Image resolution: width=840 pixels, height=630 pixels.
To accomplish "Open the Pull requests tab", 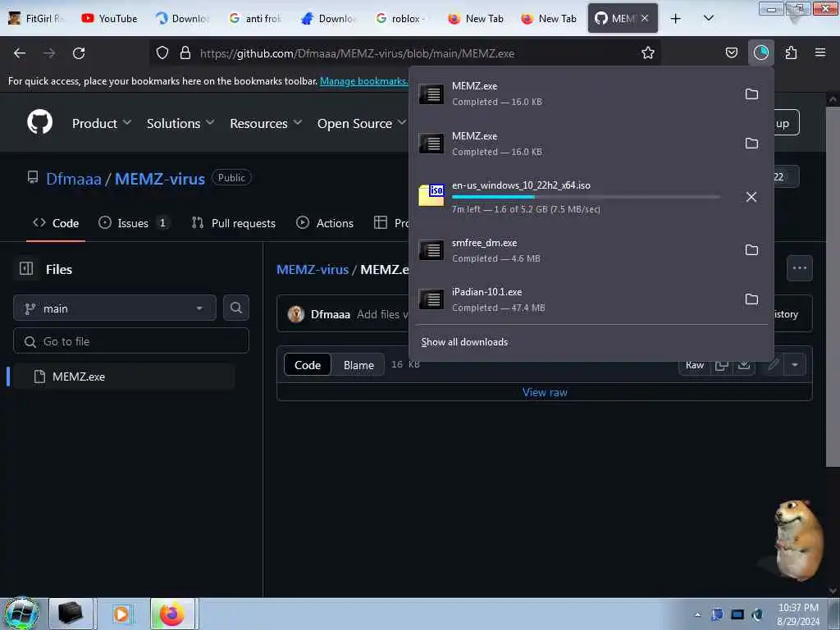I will tap(234, 223).
